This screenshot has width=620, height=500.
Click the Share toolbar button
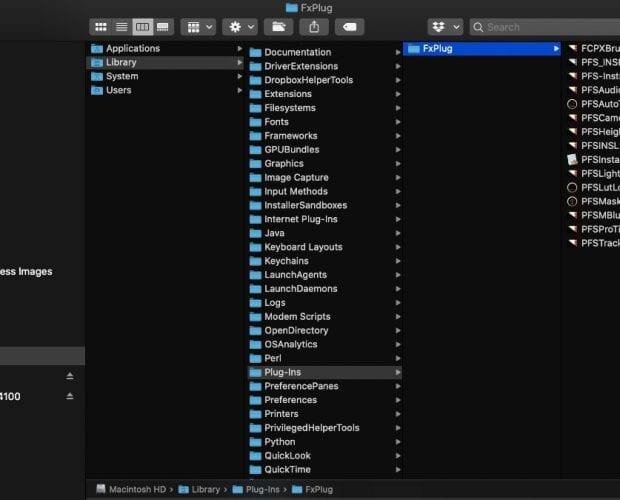(314, 27)
